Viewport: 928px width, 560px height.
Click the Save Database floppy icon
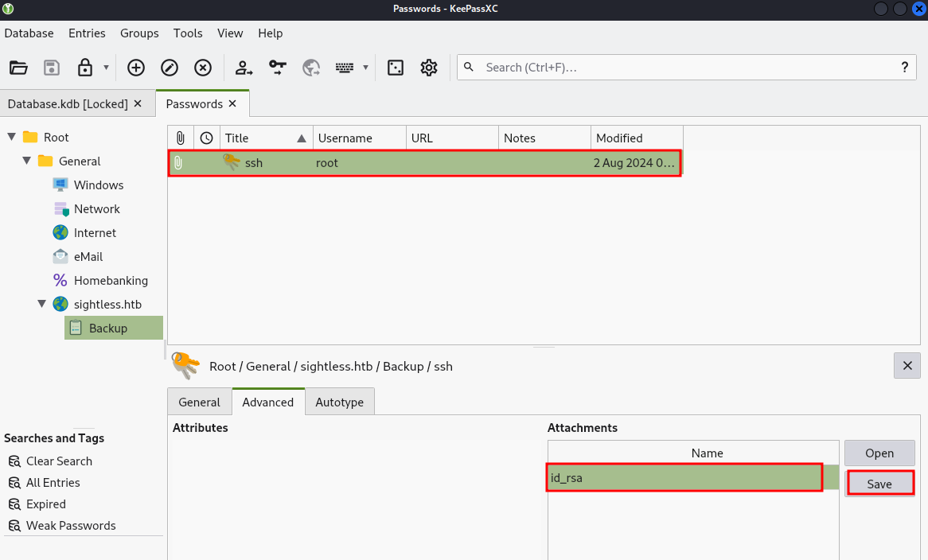tap(52, 68)
